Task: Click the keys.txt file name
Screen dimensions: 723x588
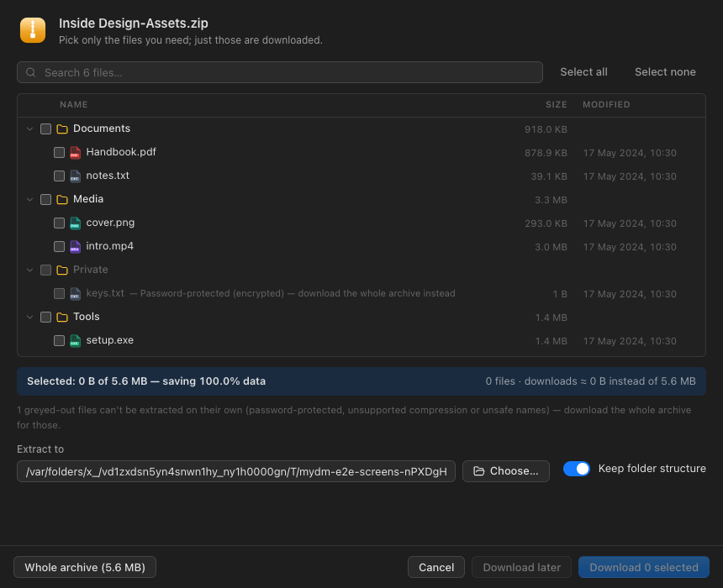Action: (x=105, y=293)
